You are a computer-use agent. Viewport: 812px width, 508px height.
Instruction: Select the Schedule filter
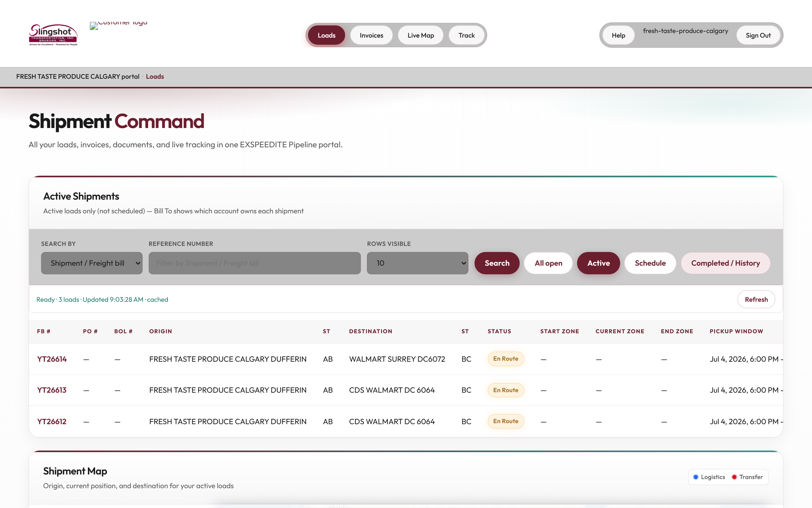click(650, 263)
